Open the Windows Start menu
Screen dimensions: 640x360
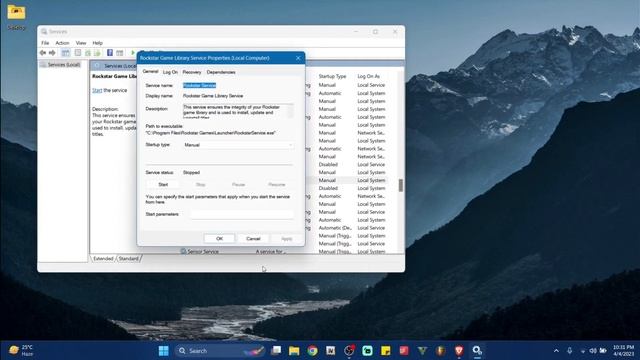click(x=164, y=351)
